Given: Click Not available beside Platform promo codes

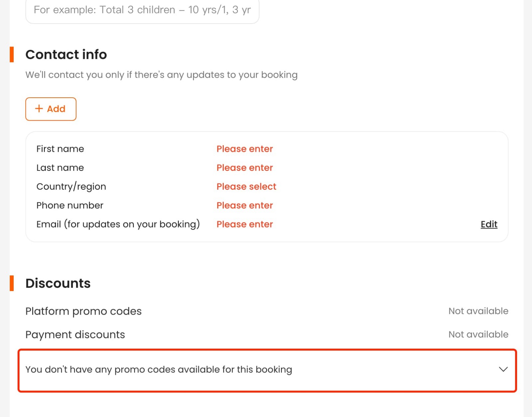Looking at the screenshot, I should pos(478,311).
